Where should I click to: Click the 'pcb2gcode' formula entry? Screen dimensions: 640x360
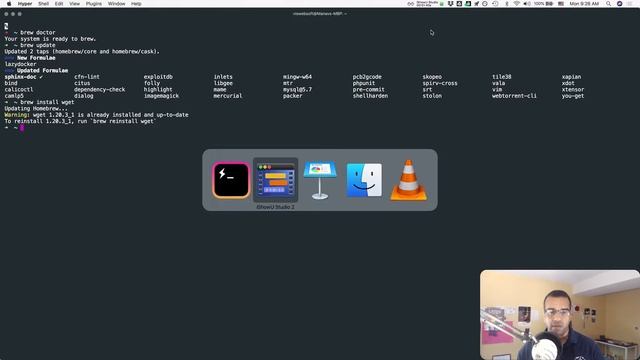pyautogui.click(x=367, y=77)
